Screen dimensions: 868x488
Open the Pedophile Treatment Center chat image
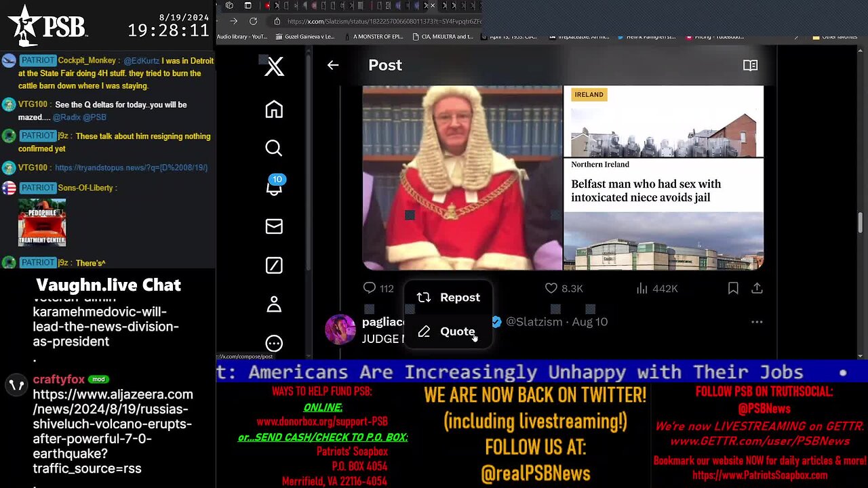click(42, 222)
